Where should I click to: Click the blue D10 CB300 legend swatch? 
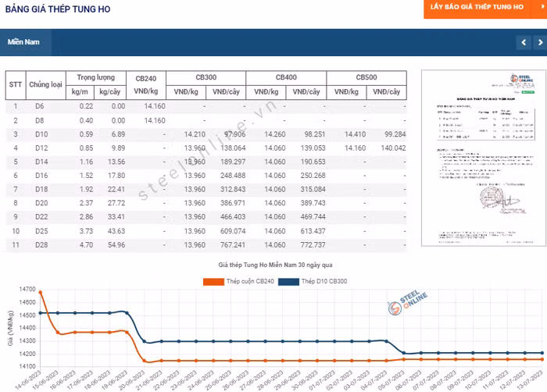click(289, 281)
